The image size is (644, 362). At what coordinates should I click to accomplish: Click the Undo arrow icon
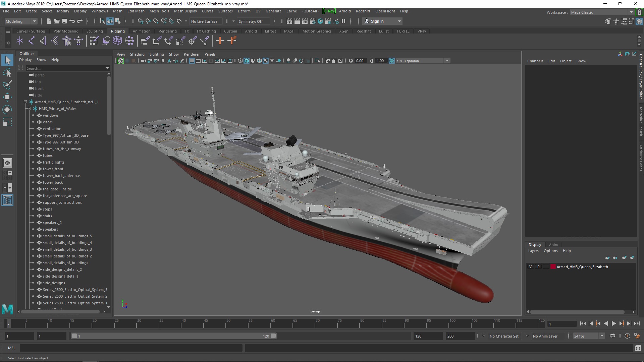(x=72, y=21)
